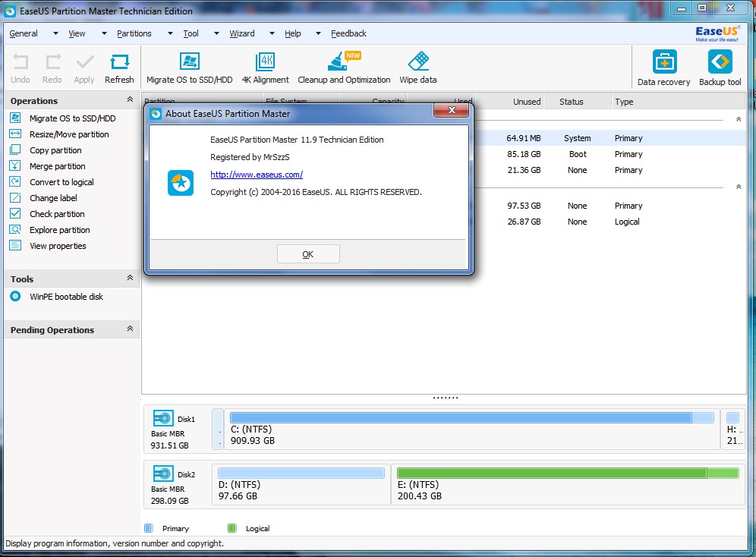This screenshot has height=557, width=756.
Task: Click the Undo toolbar icon
Action: point(20,62)
